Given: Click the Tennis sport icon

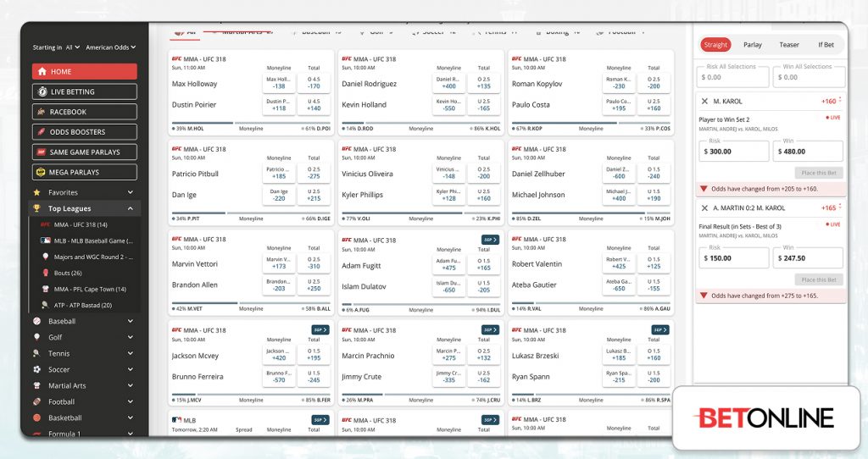Looking at the screenshot, I should (x=37, y=353).
